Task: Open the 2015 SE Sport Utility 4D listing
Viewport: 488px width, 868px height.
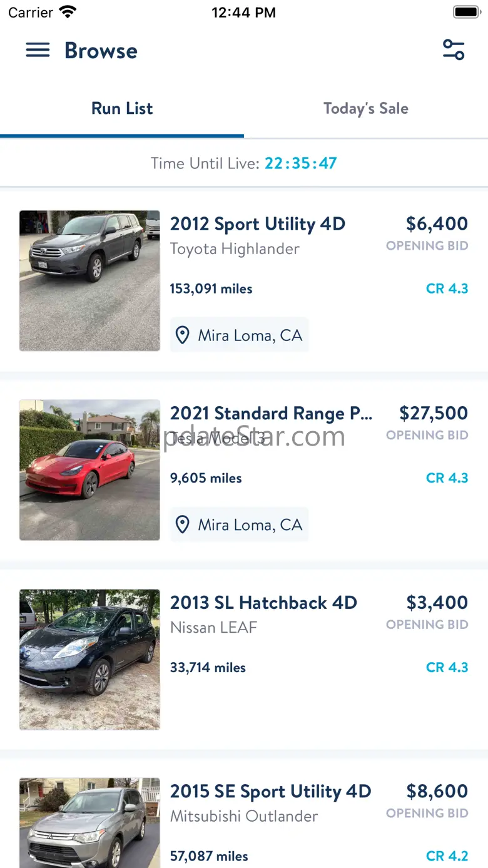Action: 271,792
